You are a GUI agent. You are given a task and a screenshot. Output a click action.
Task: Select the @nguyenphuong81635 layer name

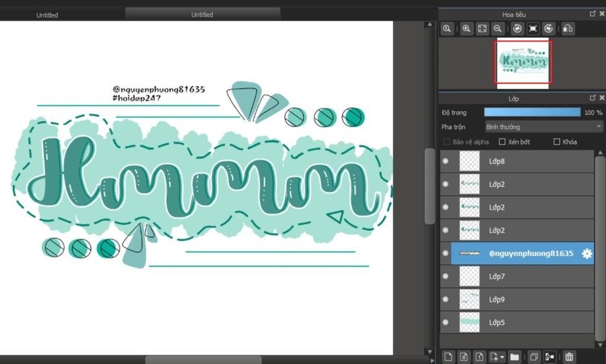531,253
